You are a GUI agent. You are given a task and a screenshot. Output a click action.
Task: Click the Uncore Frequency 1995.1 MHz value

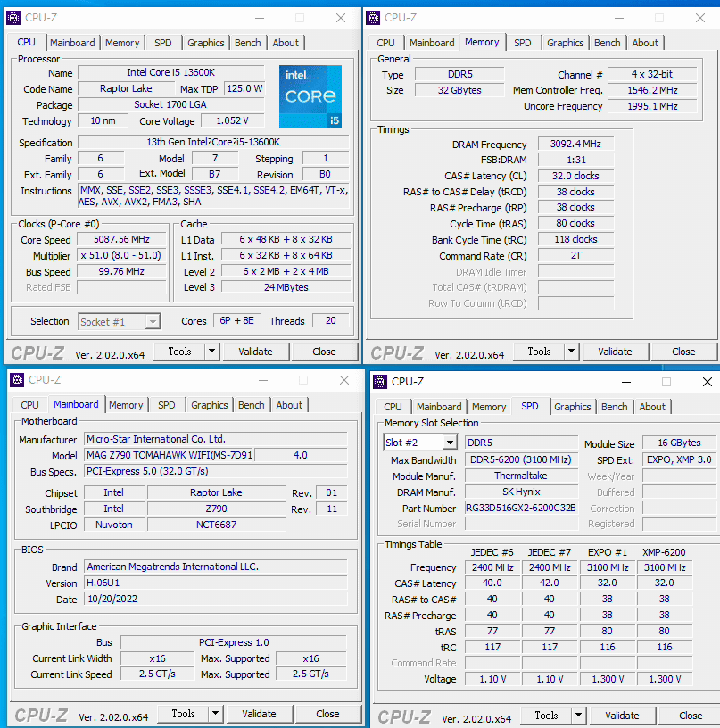click(x=652, y=106)
